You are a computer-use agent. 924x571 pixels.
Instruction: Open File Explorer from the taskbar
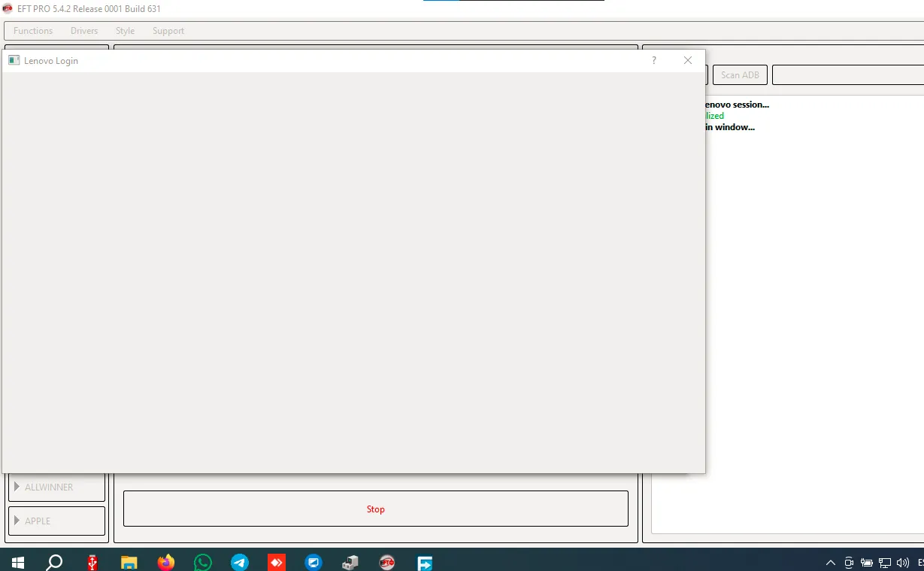coord(129,562)
